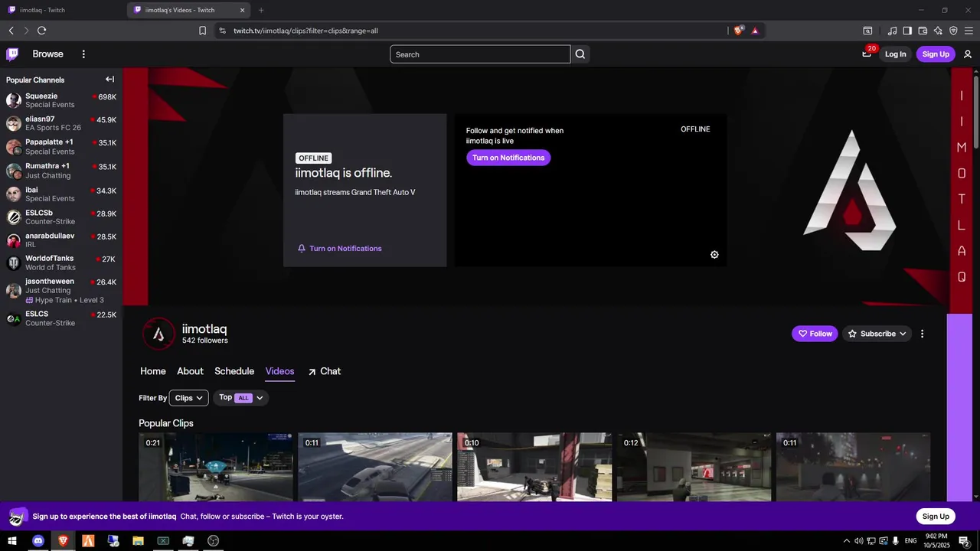Close the 'iimotlaq's Videos' browser tab
The image size is (980, 551).
(x=243, y=10)
